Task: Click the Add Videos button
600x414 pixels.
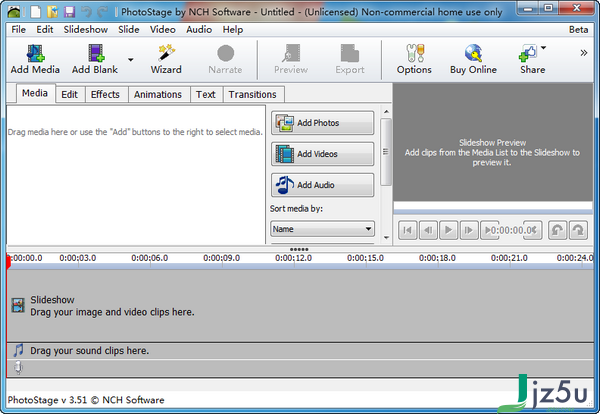Action: [323, 154]
